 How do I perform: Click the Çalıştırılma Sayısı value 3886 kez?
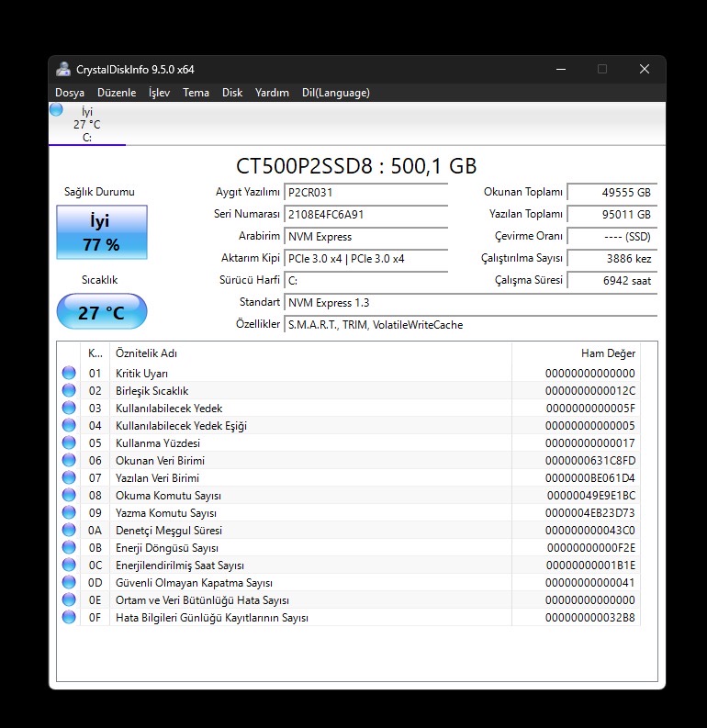coord(612,259)
